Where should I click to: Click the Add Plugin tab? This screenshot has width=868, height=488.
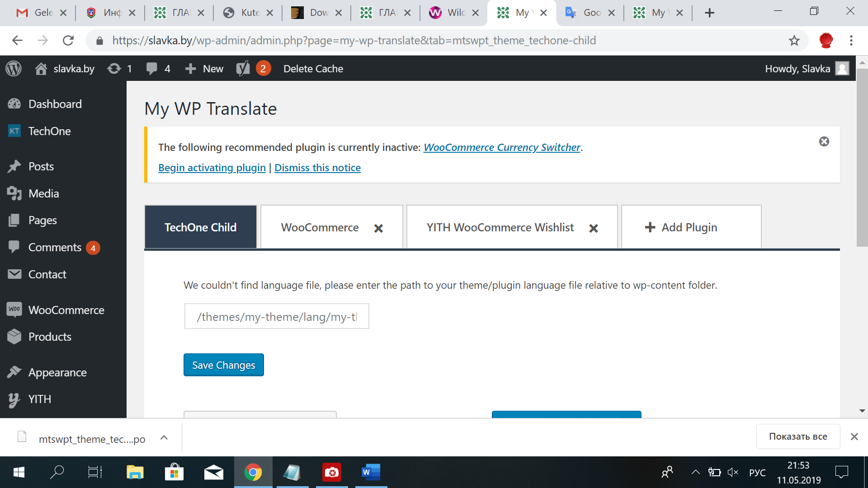[691, 227]
